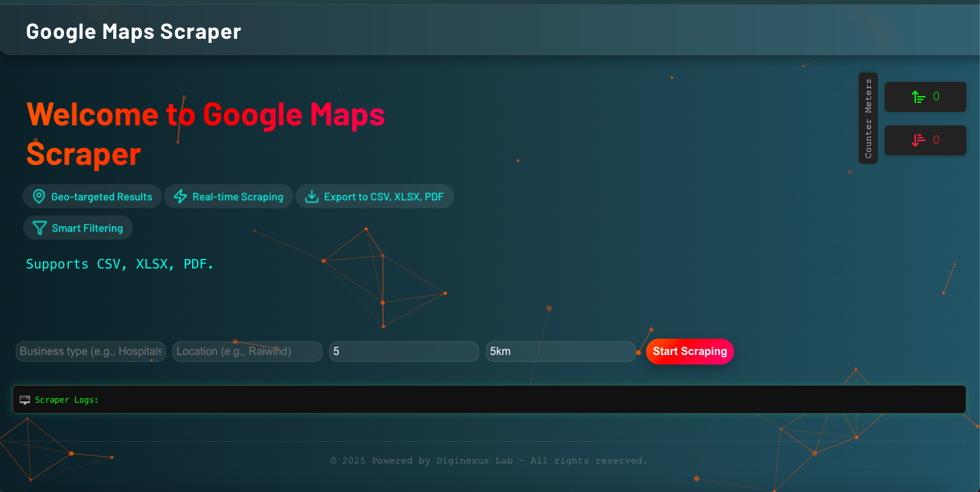Click the Google Maps Scraper header title

coord(134,31)
